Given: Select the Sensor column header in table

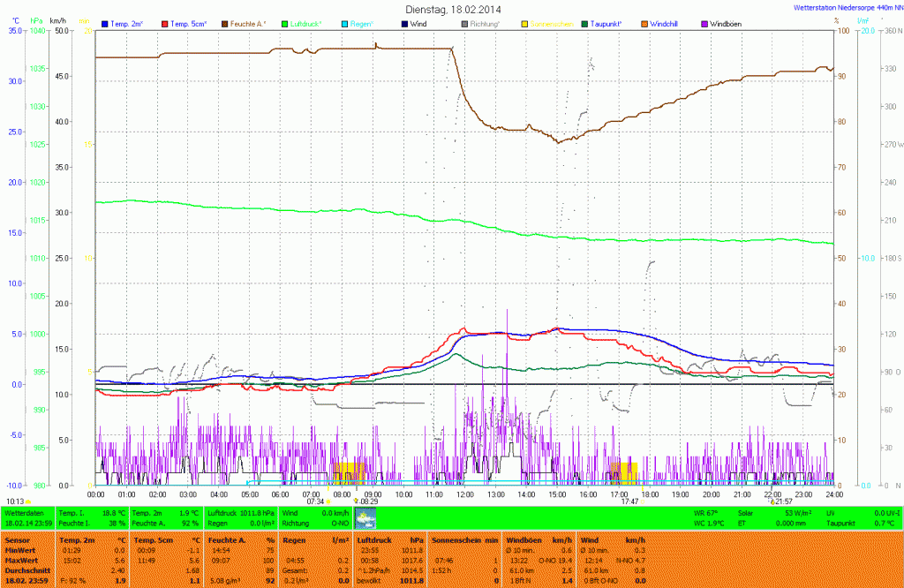Looking at the screenshot, I should click(18, 538).
